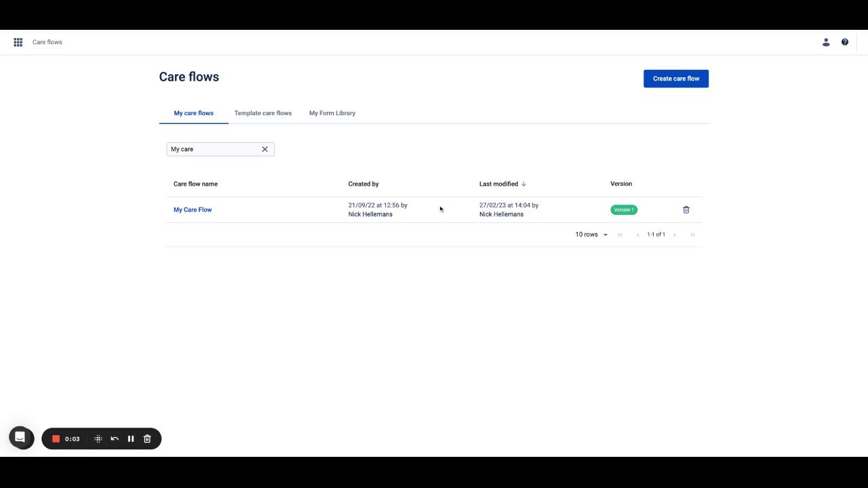Click the Create care flow button
Screen dimensions: 868x488
click(x=676, y=79)
